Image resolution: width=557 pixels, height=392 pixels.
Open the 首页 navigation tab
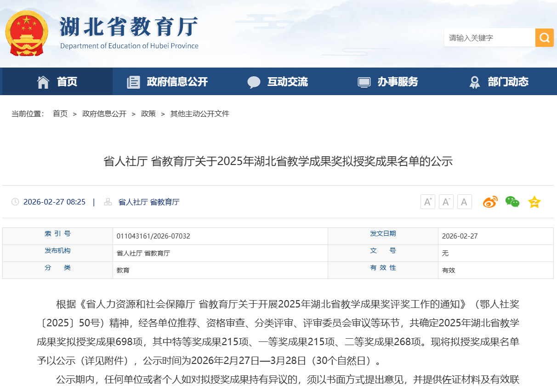pyautogui.click(x=57, y=82)
